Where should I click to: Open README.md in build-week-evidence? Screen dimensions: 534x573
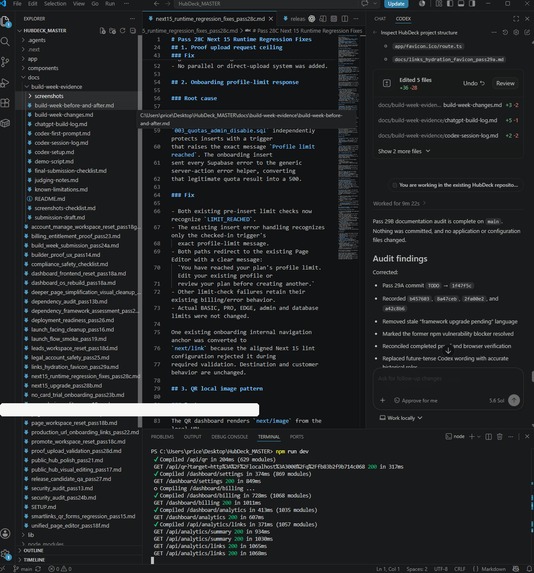[x=50, y=199]
